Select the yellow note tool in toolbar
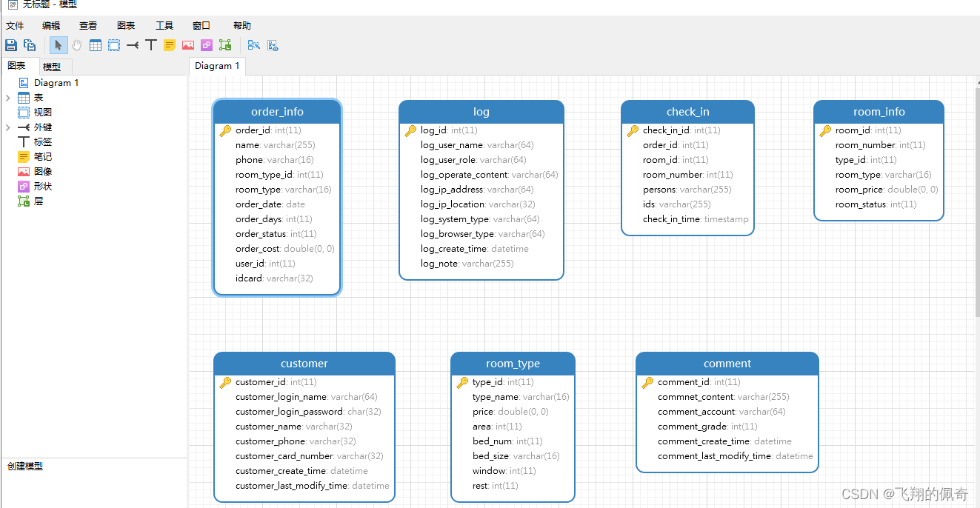The height and width of the screenshot is (508, 980). [x=170, y=45]
